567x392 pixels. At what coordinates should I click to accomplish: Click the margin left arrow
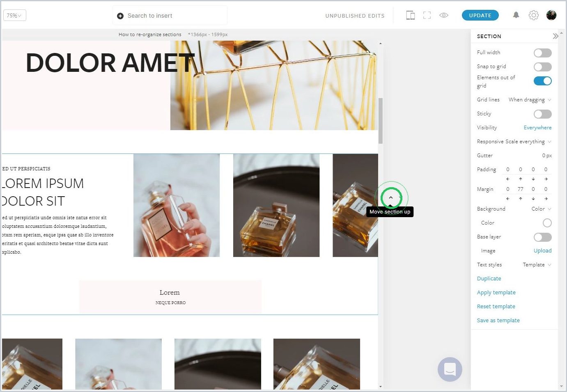[508, 199]
